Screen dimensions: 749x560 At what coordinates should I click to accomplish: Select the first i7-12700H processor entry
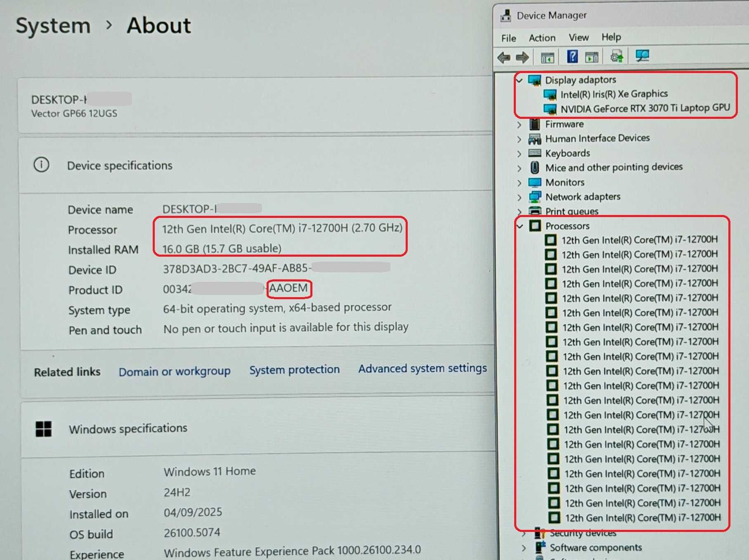click(x=639, y=240)
